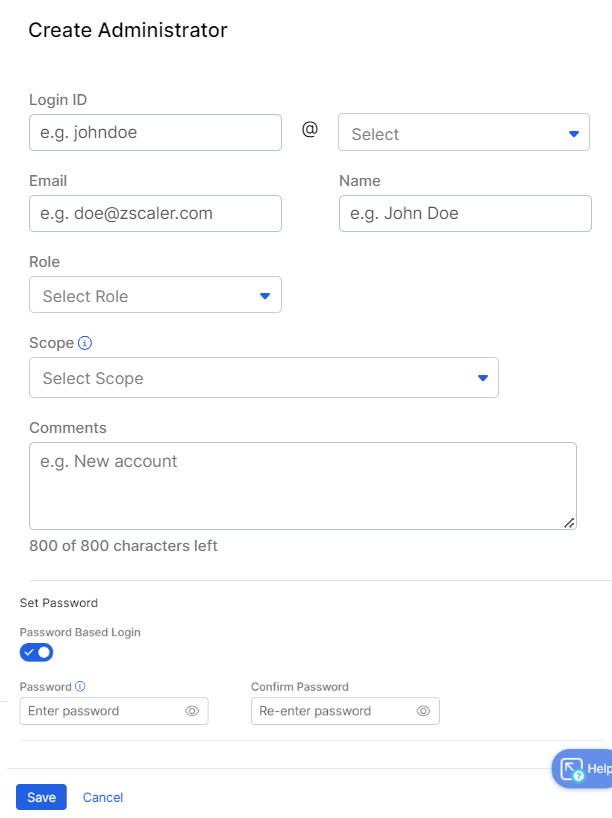Click the dropdown arrow on the domain Select box
This screenshot has height=818, width=612.
point(574,131)
